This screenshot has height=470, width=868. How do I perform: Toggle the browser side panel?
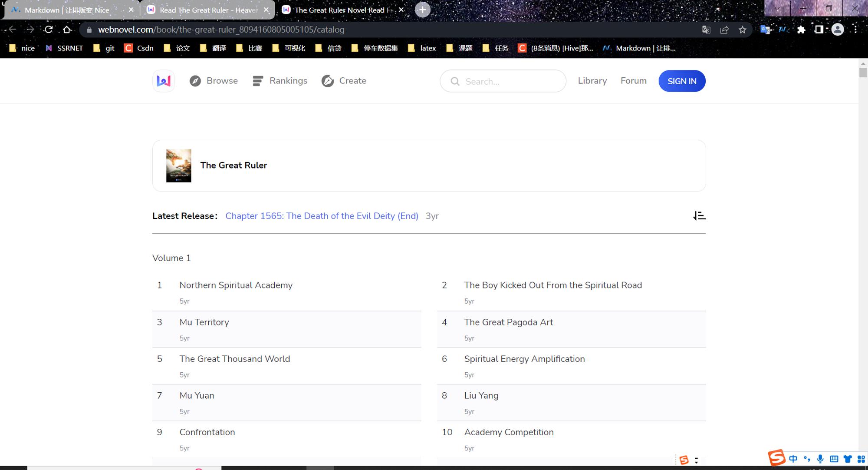tap(819, 30)
